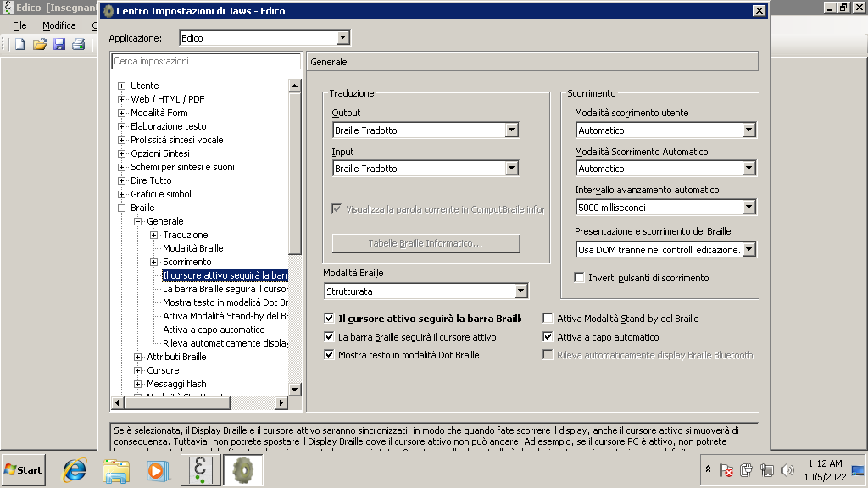Open the Applicazione dropdown

pyautogui.click(x=342, y=37)
